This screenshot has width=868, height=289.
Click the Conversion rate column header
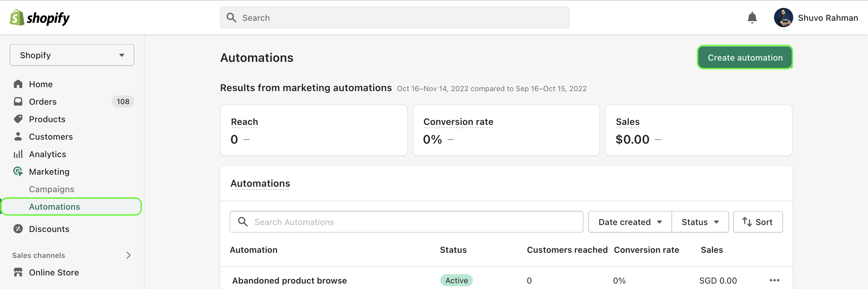(x=646, y=249)
